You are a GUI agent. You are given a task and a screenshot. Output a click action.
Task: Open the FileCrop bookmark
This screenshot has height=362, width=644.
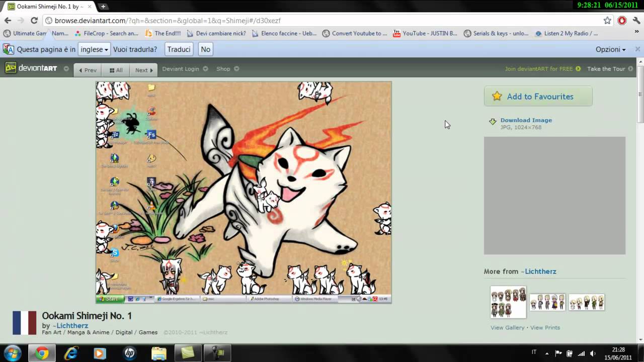(106, 33)
